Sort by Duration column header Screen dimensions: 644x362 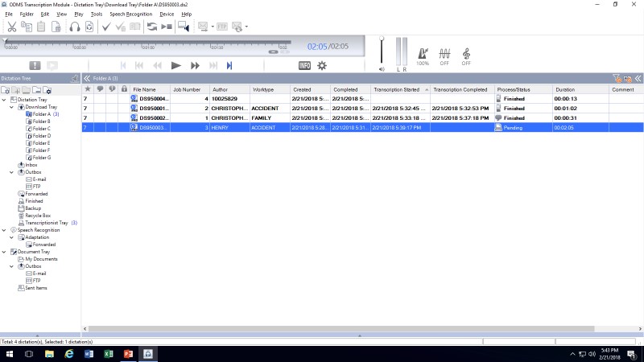580,89
